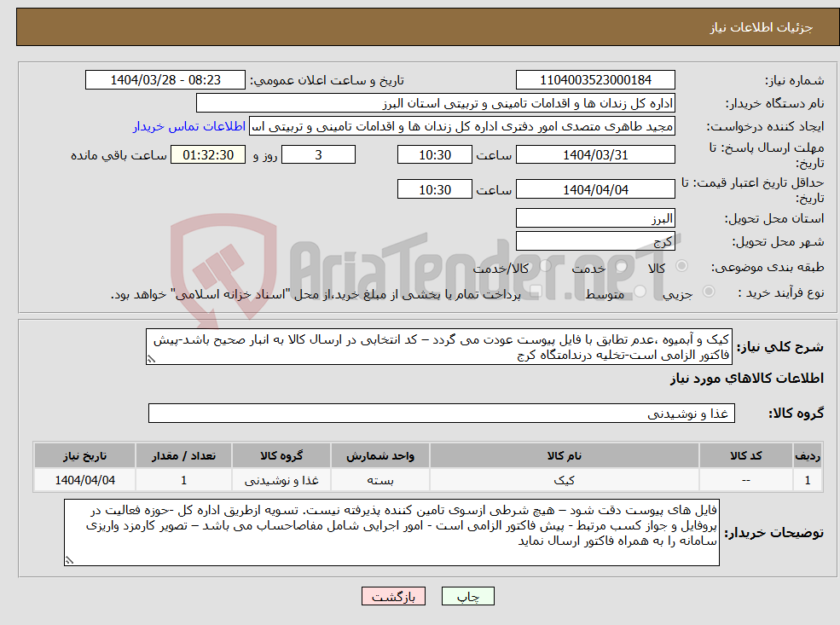Select the خدمت radio button

point(622,266)
